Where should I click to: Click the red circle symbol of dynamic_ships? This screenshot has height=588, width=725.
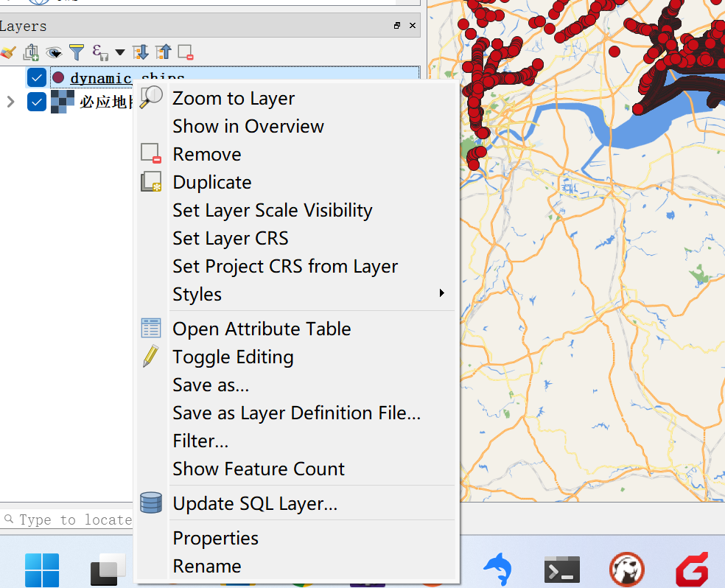coord(58,77)
